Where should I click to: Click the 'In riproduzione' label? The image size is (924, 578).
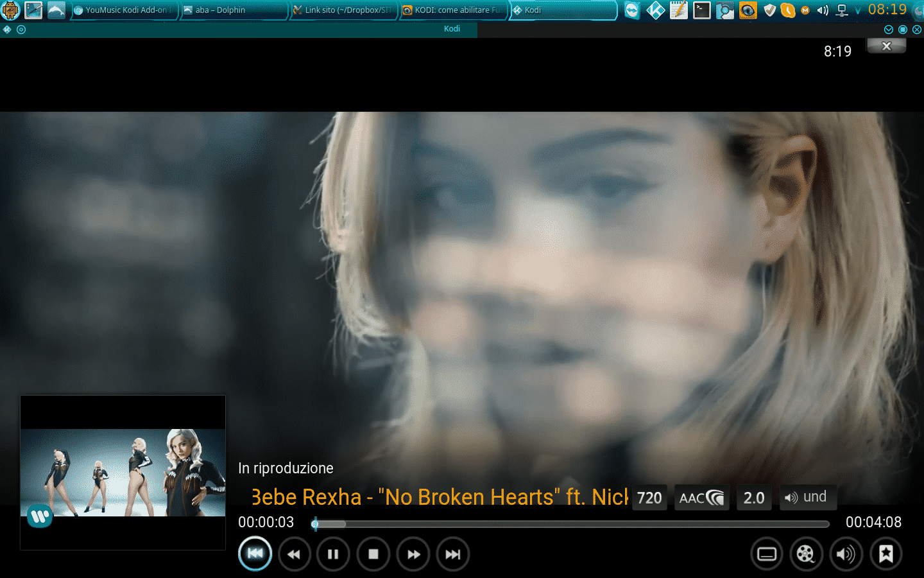[286, 468]
